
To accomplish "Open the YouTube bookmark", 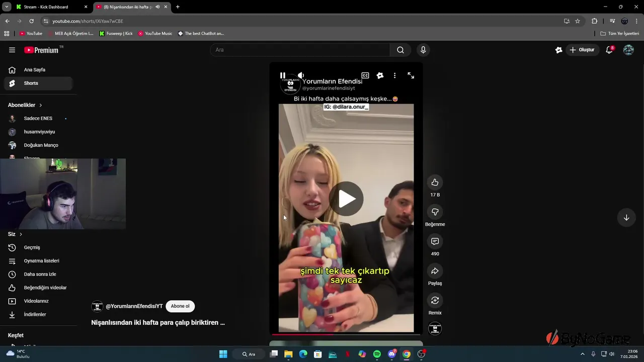I will pyautogui.click(x=31, y=34).
